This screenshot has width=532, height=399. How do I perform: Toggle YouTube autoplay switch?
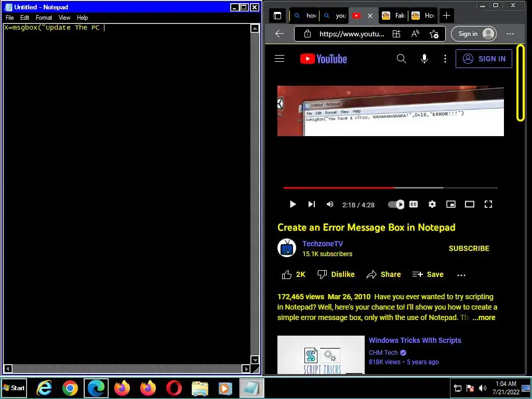[396, 204]
